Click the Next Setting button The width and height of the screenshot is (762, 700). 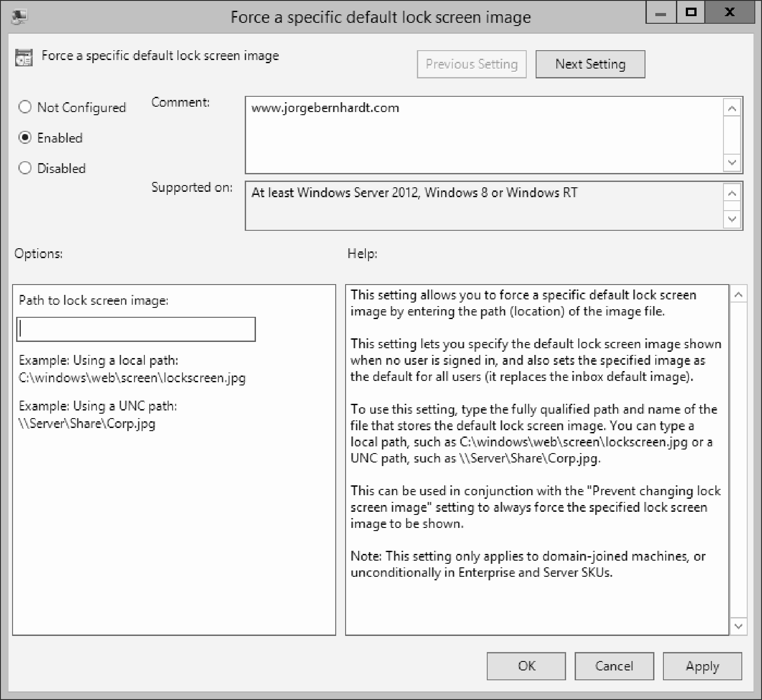[590, 64]
